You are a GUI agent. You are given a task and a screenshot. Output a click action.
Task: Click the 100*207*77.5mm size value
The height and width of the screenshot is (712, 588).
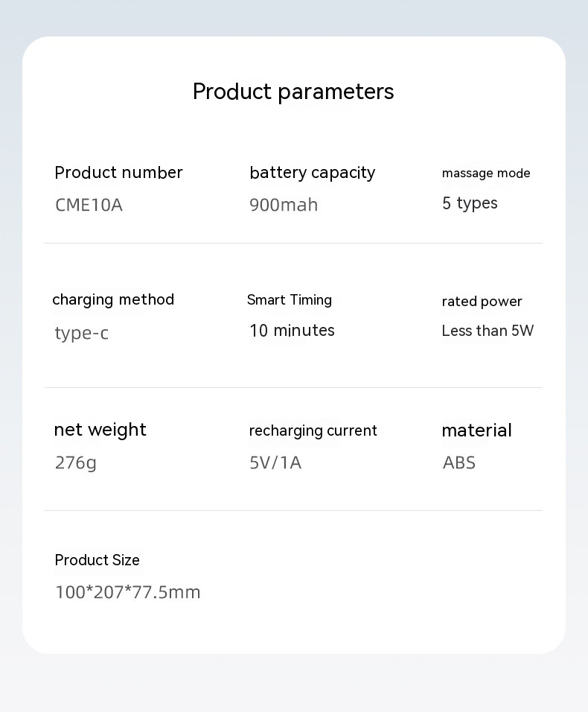pos(128,592)
